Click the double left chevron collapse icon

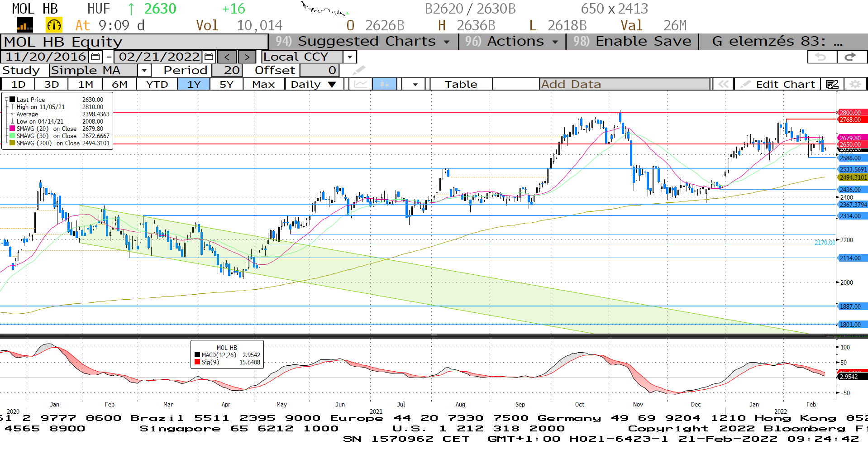(x=723, y=84)
